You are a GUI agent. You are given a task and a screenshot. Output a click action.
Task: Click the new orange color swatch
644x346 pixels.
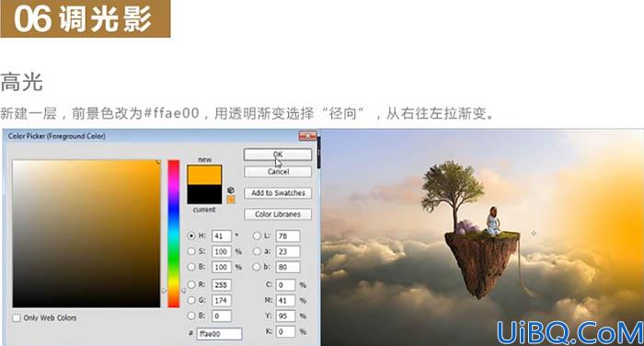tap(204, 175)
